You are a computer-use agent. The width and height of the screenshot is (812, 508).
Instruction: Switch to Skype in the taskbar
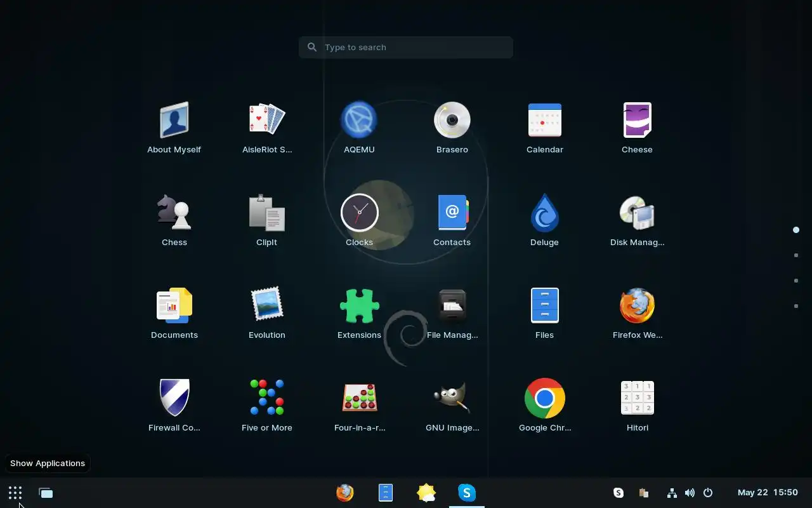coord(467,493)
